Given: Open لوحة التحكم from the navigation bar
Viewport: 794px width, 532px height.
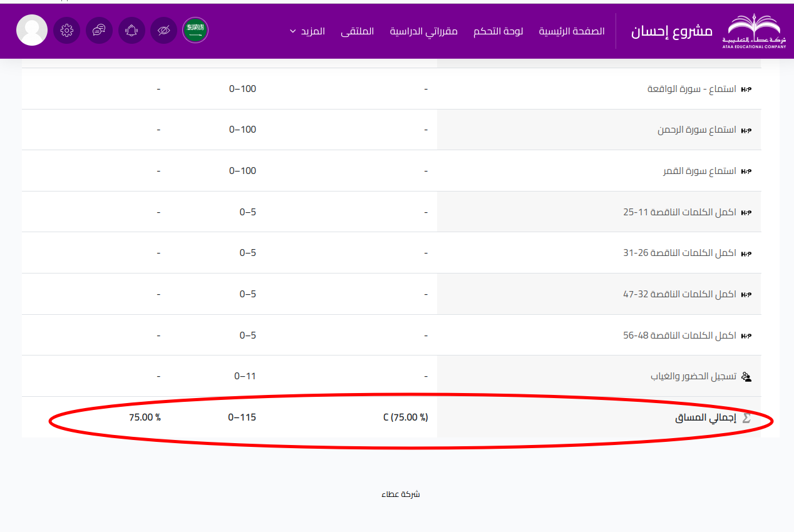Looking at the screenshot, I should 498,31.
